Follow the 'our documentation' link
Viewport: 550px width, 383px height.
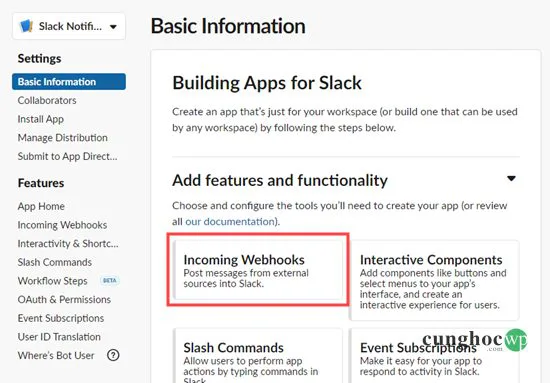pyautogui.click(x=230, y=222)
